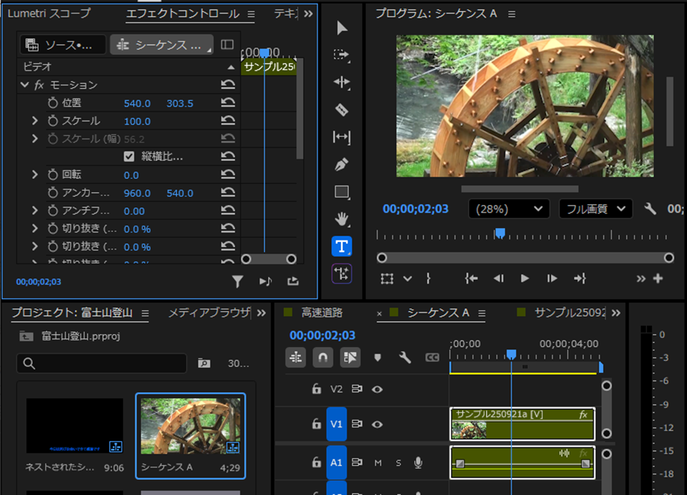Toggle timeline snap magnet icon
This screenshot has height=495, width=687.
[323, 357]
